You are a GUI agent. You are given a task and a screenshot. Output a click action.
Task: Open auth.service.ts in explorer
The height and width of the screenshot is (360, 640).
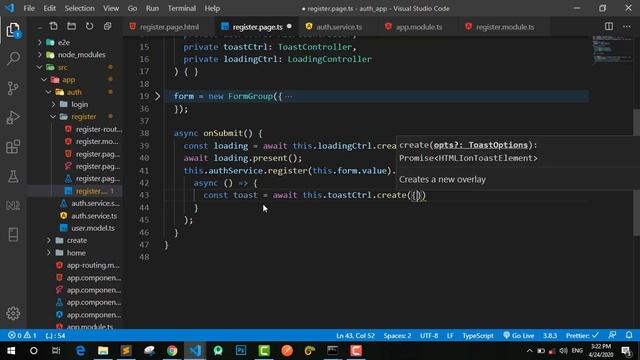[94, 216]
